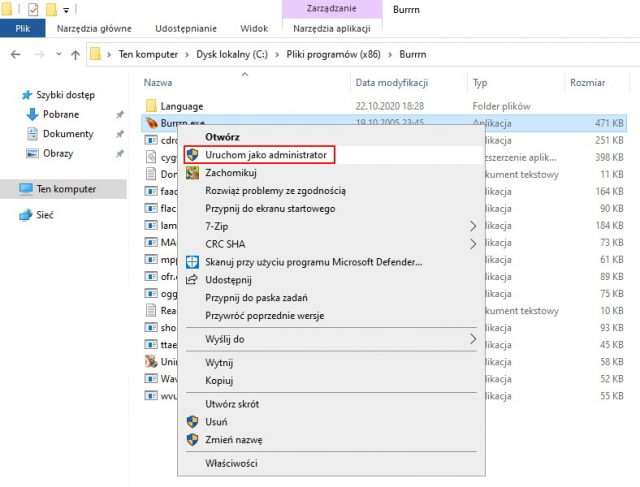Sort by Nazwa column header
The image size is (640, 487).
158,83
